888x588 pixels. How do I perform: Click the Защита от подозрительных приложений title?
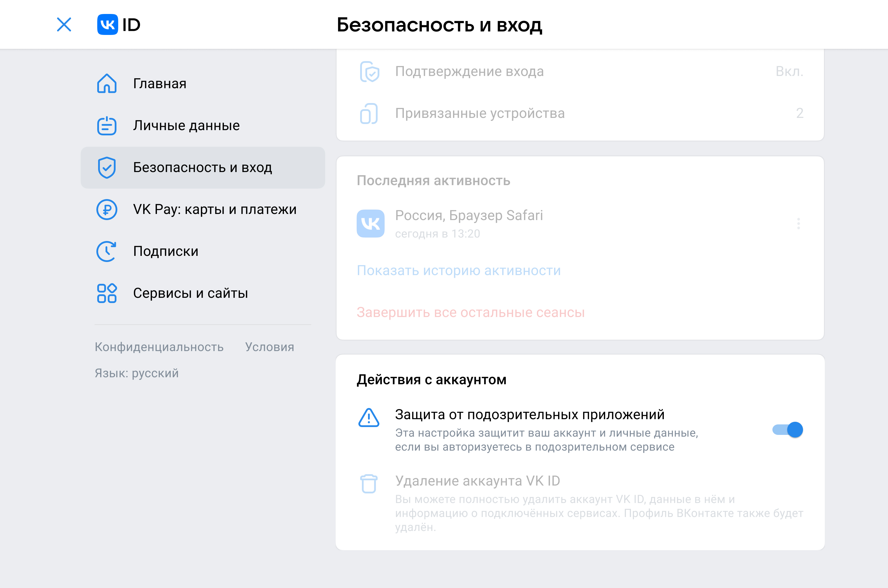[530, 415]
